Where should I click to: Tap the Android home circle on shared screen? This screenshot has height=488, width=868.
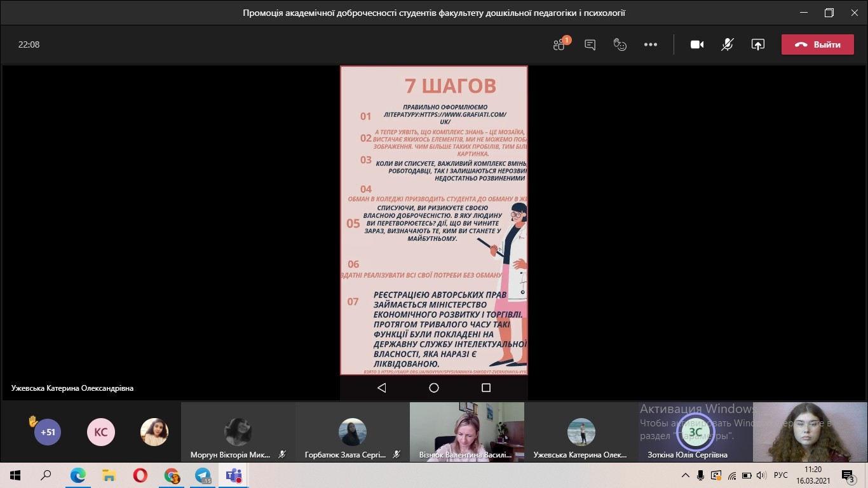[x=434, y=388]
